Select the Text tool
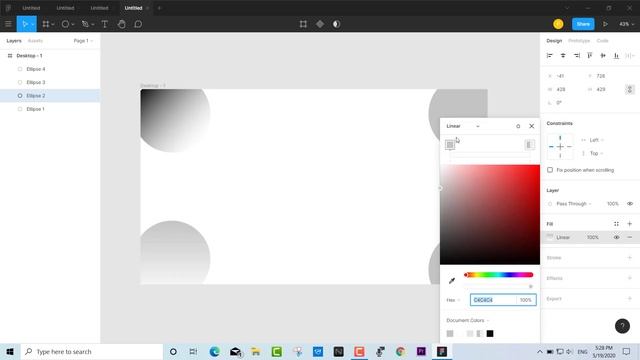640x360 pixels. [105, 24]
